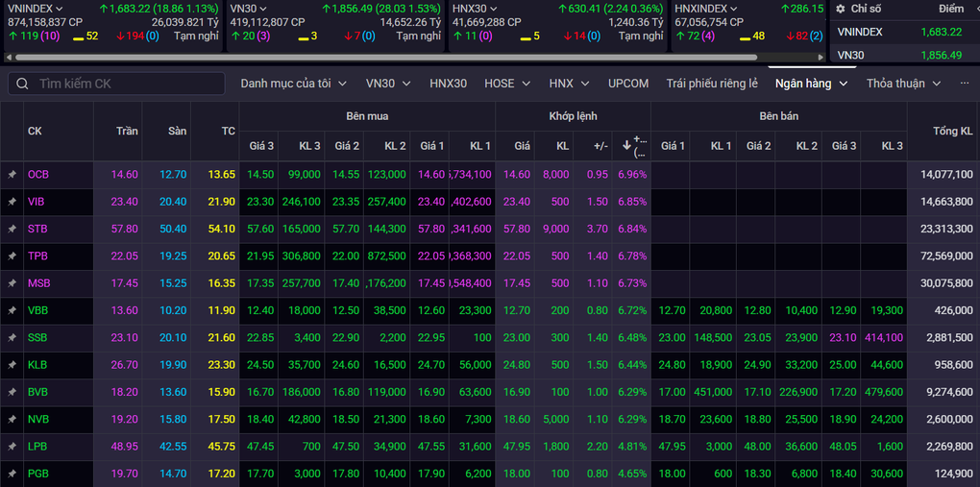Open the SSB ticker symbol

pyautogui.click(x=37, y=337)
